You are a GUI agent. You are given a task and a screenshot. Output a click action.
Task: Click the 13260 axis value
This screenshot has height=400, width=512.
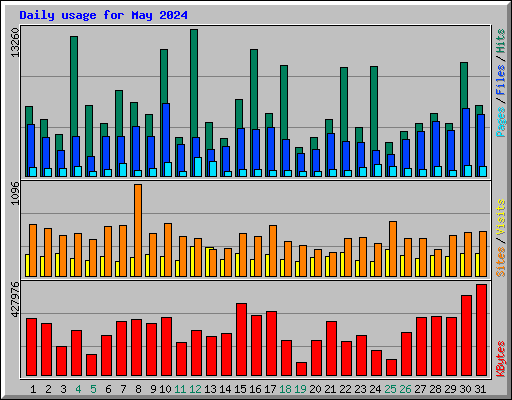click(x=15, y=43)
